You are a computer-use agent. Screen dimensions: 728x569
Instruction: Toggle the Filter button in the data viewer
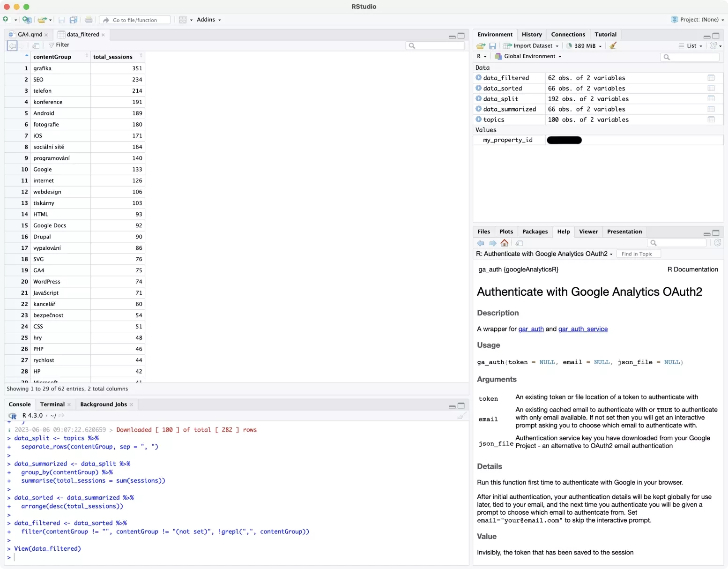point(59,45)
